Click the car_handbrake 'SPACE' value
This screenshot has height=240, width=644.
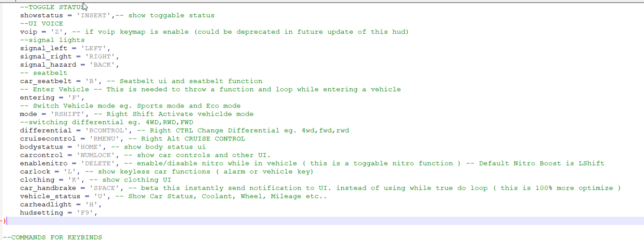click(x=107, y=188)
